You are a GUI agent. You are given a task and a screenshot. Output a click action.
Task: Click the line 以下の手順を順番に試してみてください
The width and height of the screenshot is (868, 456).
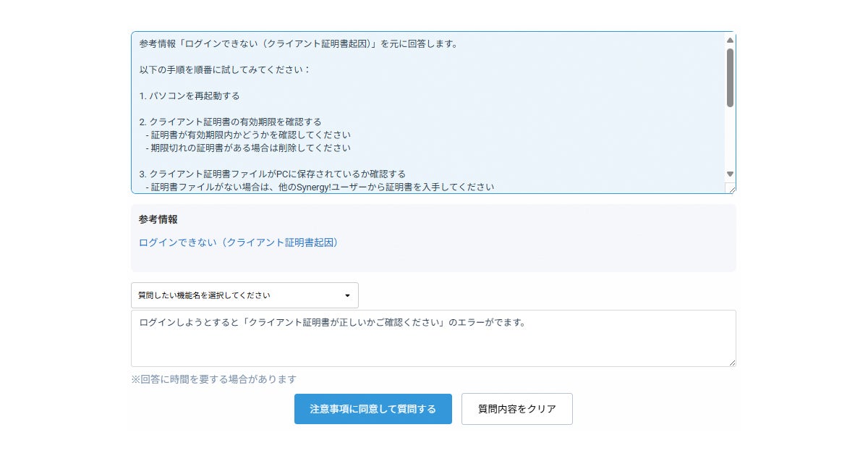[225, 69]
